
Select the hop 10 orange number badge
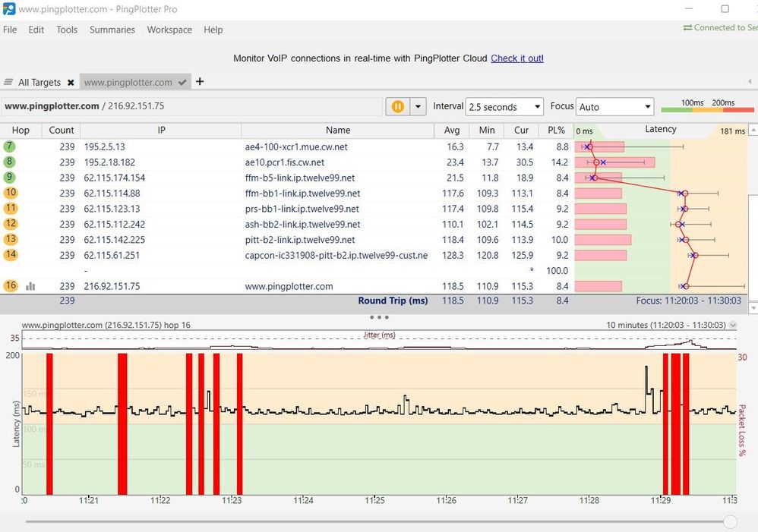click(x=10, y=194)
